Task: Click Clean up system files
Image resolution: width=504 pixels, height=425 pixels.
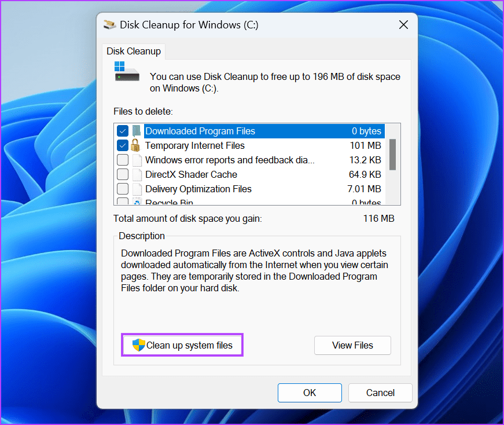Action: click(x=182, y=345)
